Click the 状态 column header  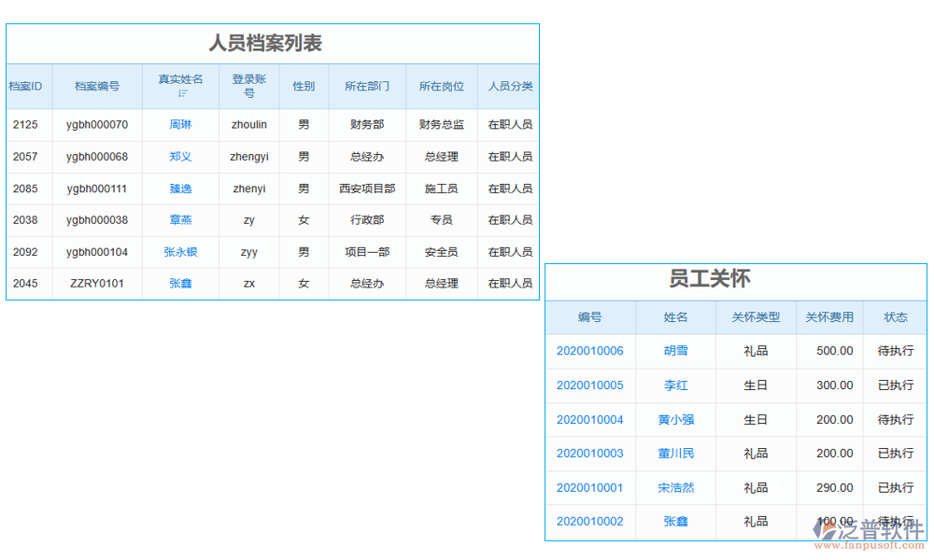coord(895,317)
